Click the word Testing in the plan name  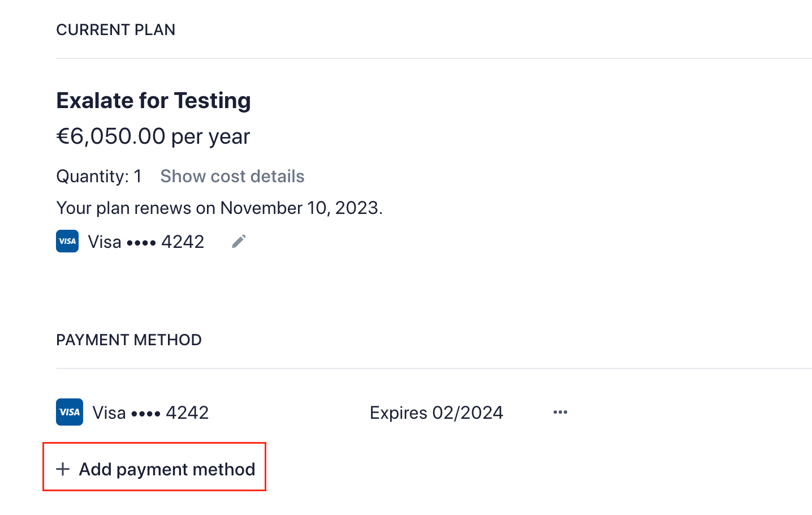coord(212,101)
